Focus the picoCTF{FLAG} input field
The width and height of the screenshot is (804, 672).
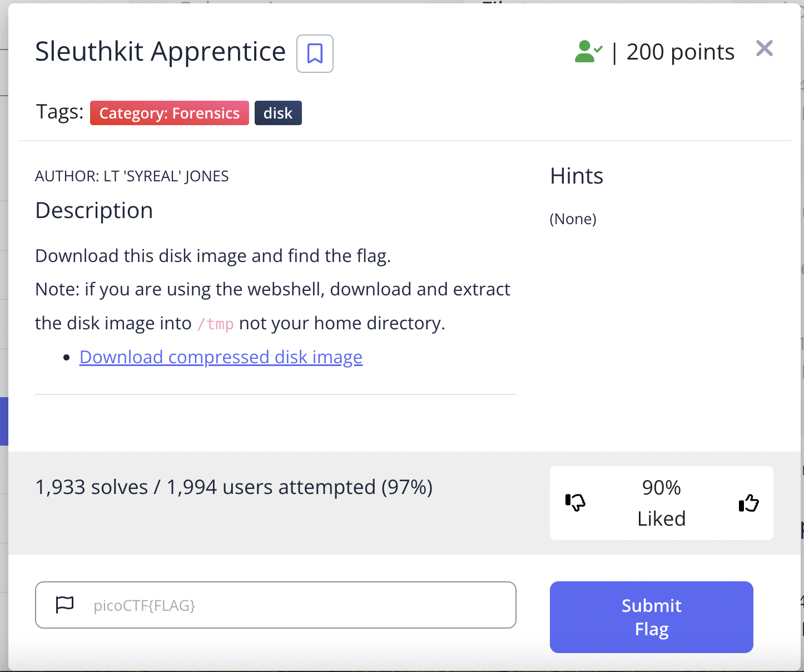(x=276, y=605)
